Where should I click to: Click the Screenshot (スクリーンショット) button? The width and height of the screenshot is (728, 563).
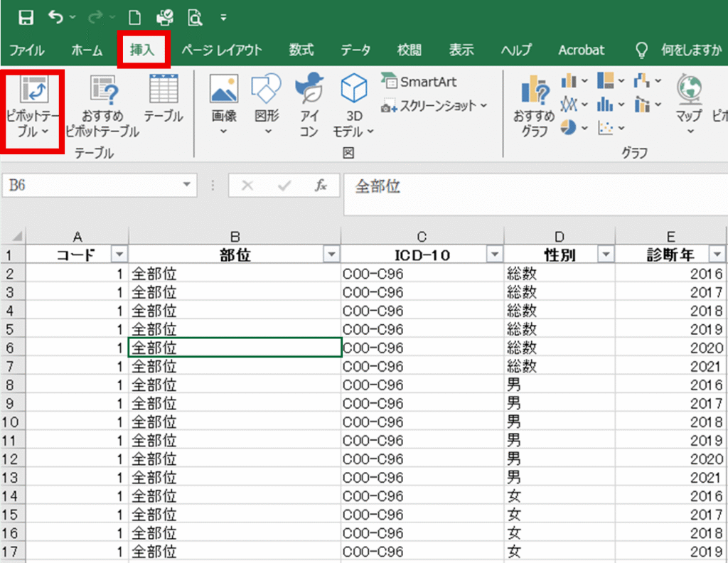434,106
